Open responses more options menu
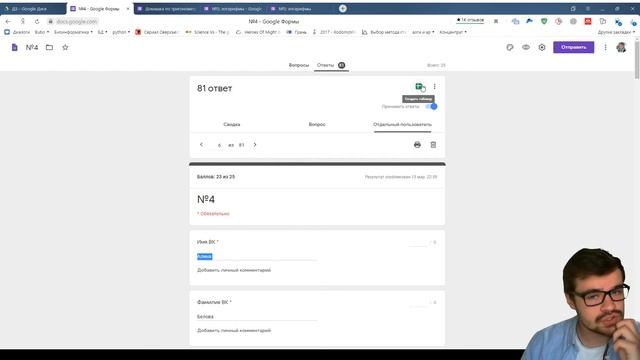This screenshot has width=640, height=360. point(434,86)
